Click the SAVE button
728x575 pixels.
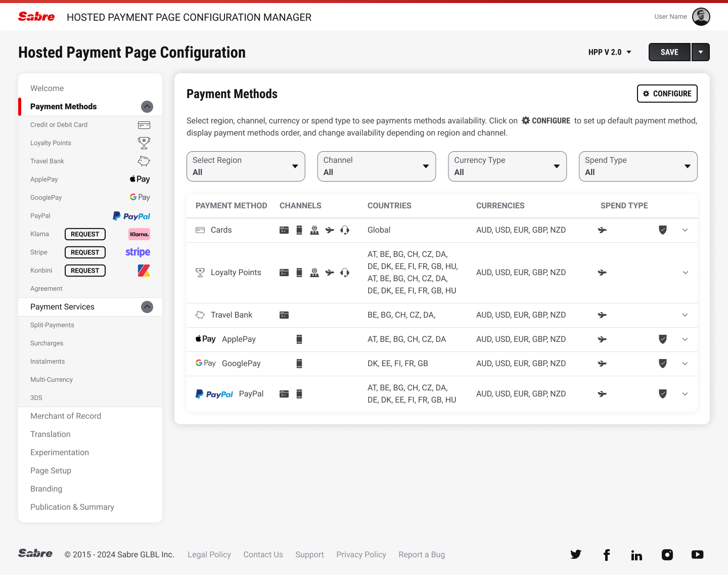[669, 52]
